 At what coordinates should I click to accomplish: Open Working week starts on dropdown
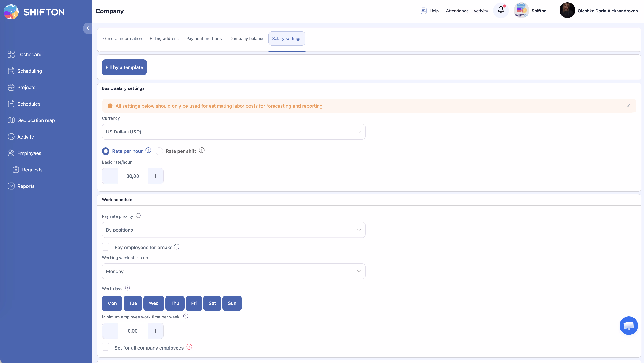coord(233,271)
